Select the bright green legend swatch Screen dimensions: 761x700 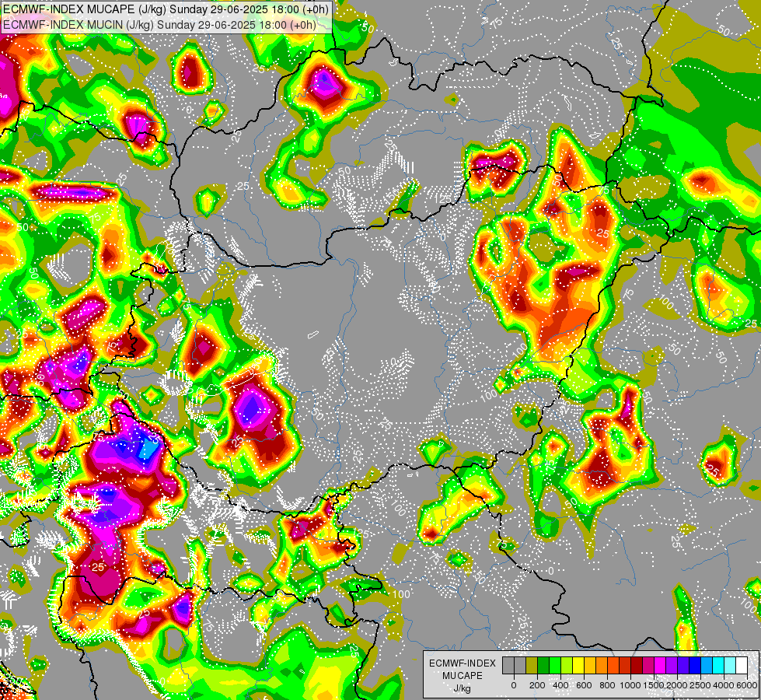coord(555,665)
